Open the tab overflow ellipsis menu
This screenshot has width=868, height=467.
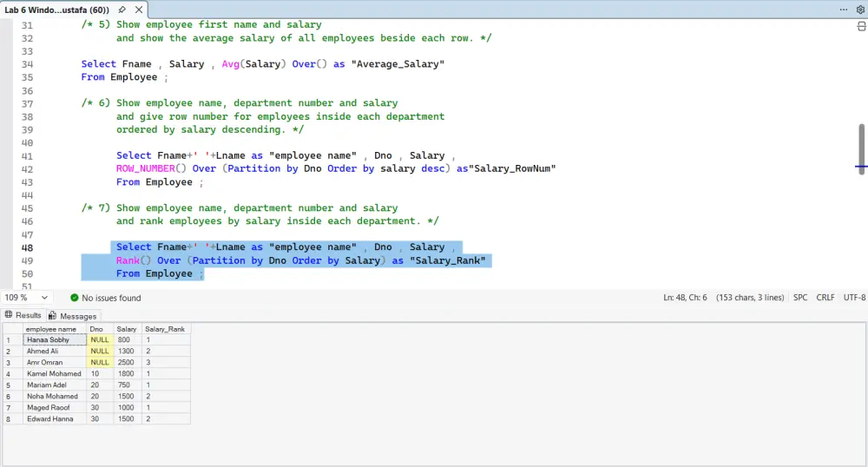click(x=843, y=10)
